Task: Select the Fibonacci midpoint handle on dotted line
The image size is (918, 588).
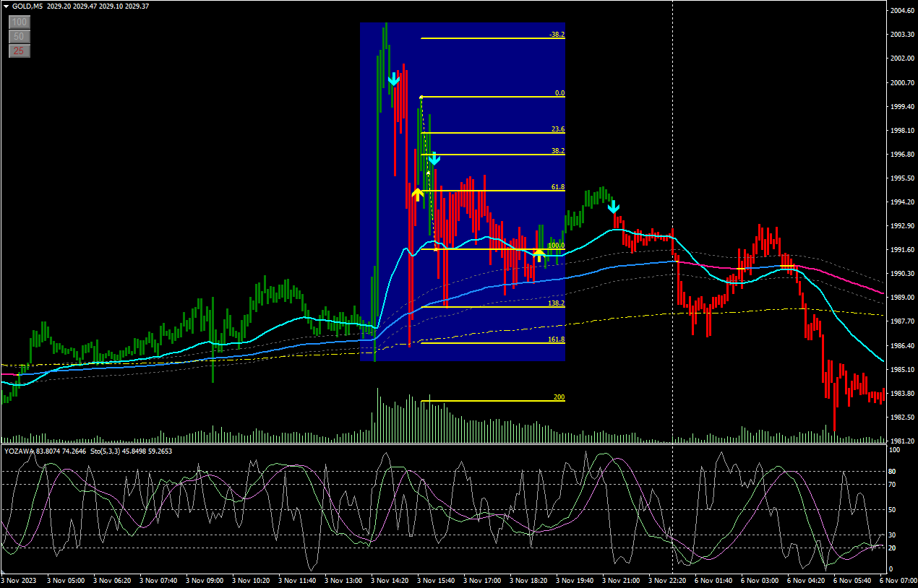Action: tap(428, 173)
